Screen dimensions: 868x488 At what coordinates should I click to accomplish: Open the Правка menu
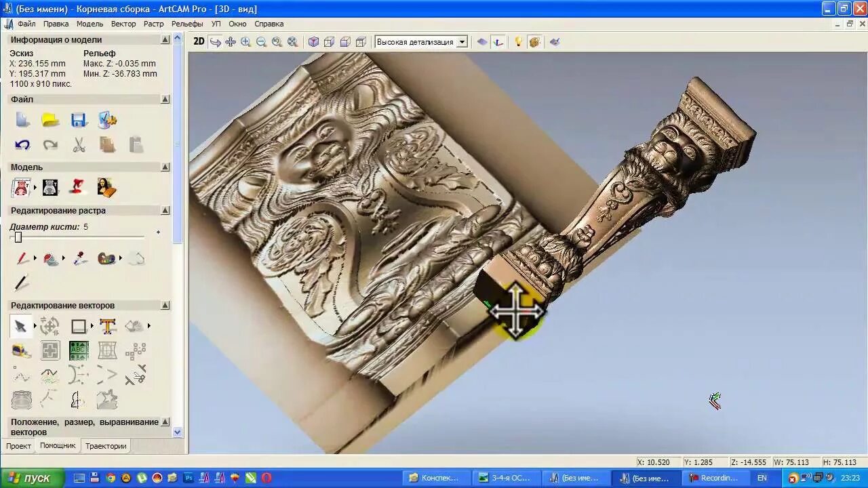click(x=56, y=24)
